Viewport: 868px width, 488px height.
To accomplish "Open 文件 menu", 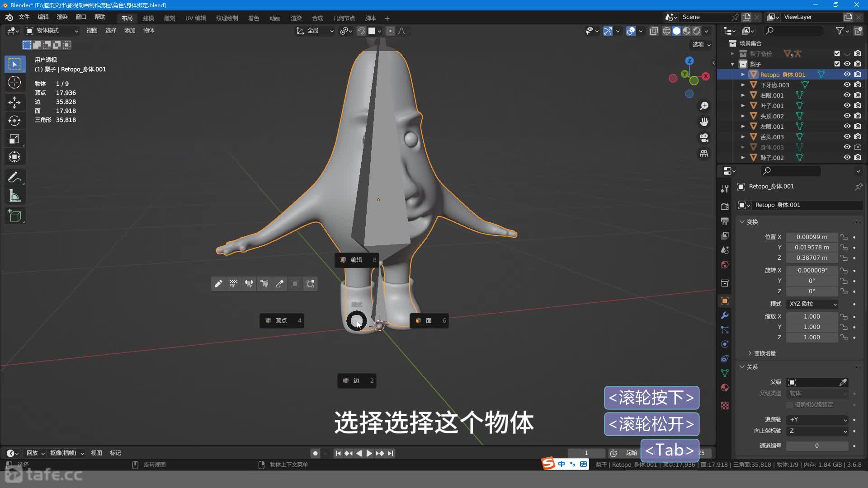I will [x=24, y=17].
